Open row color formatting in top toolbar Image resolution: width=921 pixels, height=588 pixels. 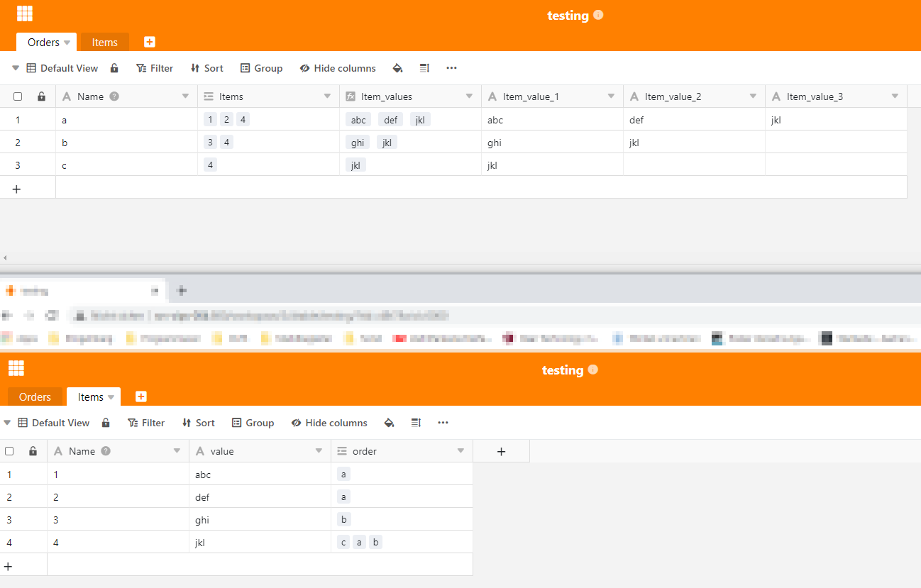(x=397, y=68)
